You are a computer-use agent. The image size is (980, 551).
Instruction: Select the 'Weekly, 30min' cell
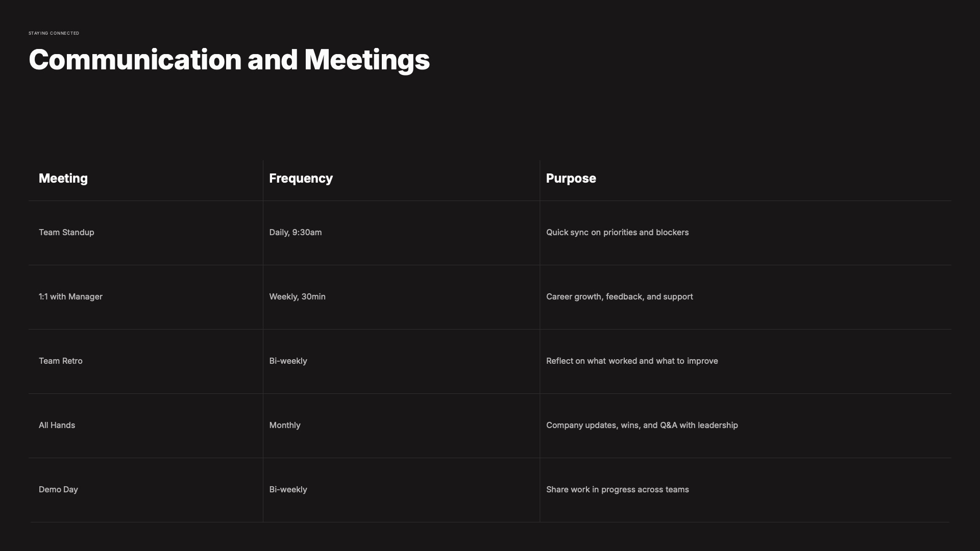coord(297,297)
